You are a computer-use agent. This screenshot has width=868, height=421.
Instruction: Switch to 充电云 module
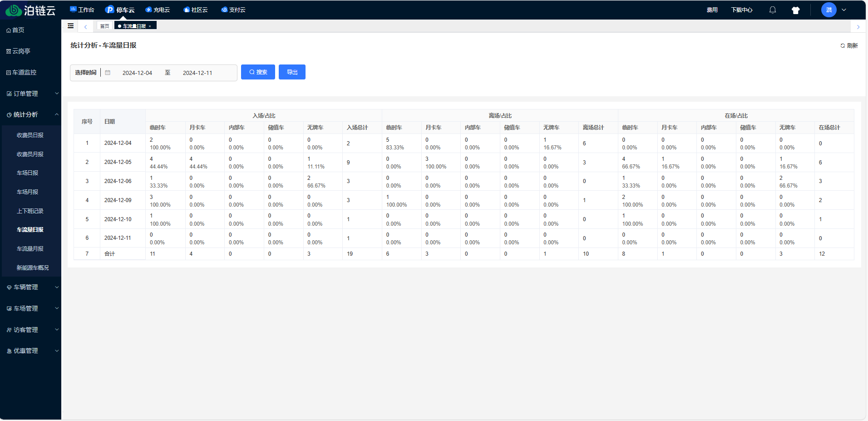coord(158,10)
